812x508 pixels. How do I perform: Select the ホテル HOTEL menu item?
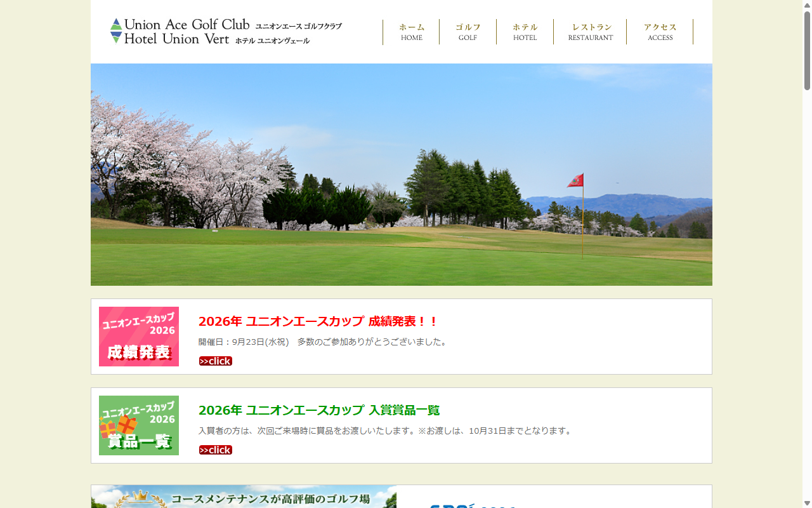pyautogui.click(x=525, y=32)
